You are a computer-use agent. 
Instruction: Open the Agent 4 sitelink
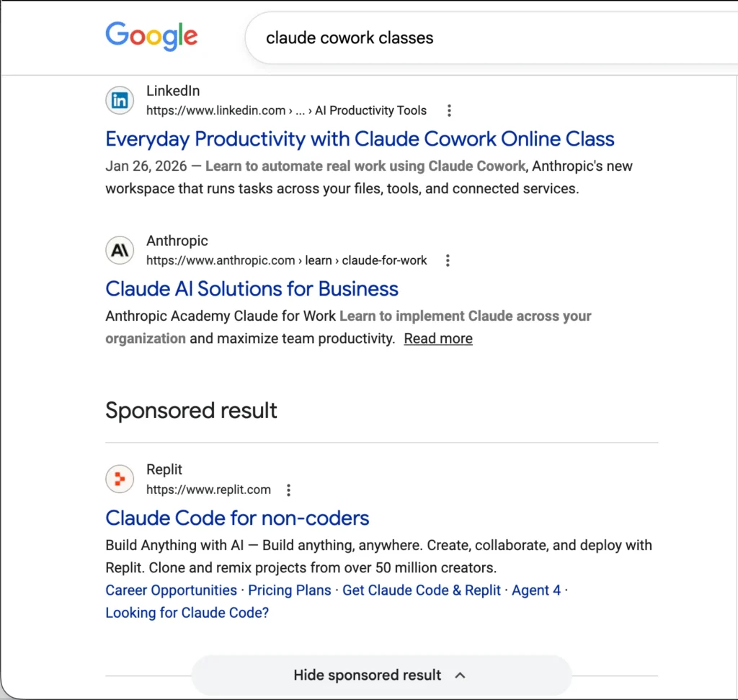tap(536, 590)
